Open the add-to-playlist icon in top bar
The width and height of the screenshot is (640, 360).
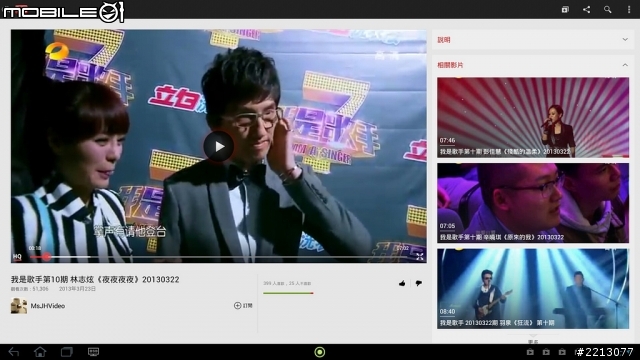click(x=565, y=9)
